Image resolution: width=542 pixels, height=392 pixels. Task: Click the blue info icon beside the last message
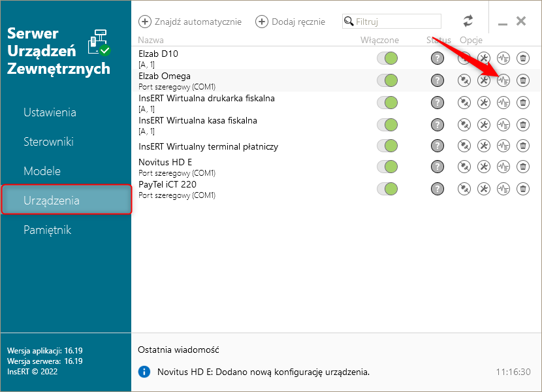point(144,372)
